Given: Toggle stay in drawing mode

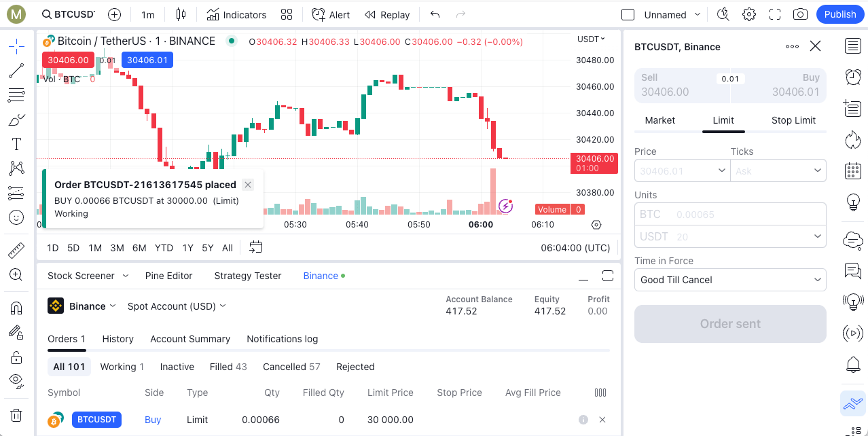Looking at the screenshot, I should click(x=16, y=332).
